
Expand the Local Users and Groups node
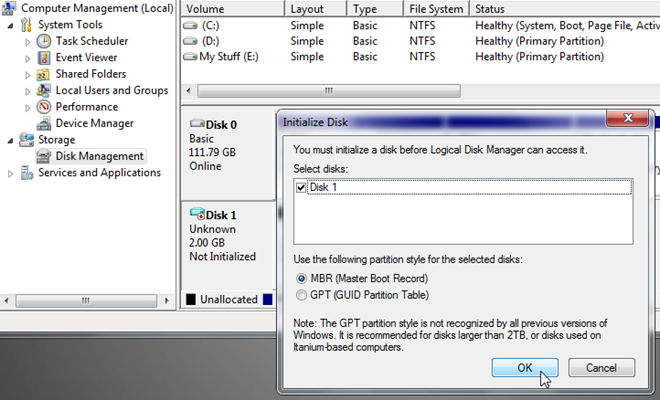[28, 91]
